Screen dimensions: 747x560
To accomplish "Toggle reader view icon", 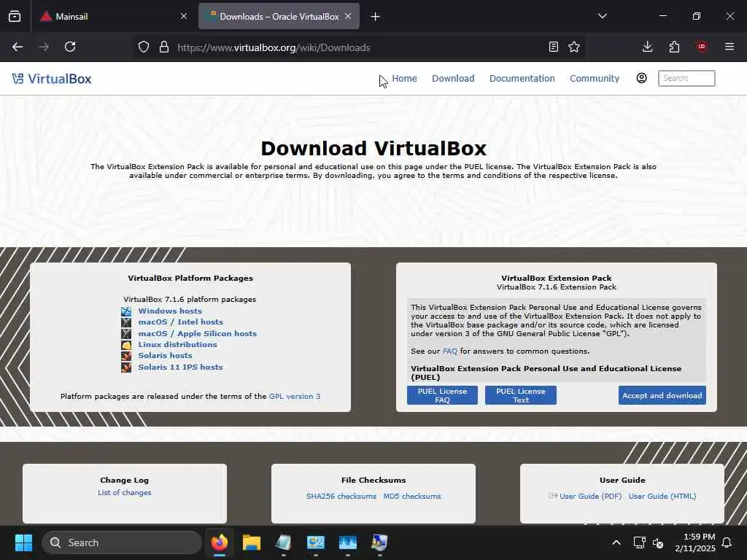I will (553, 47).
